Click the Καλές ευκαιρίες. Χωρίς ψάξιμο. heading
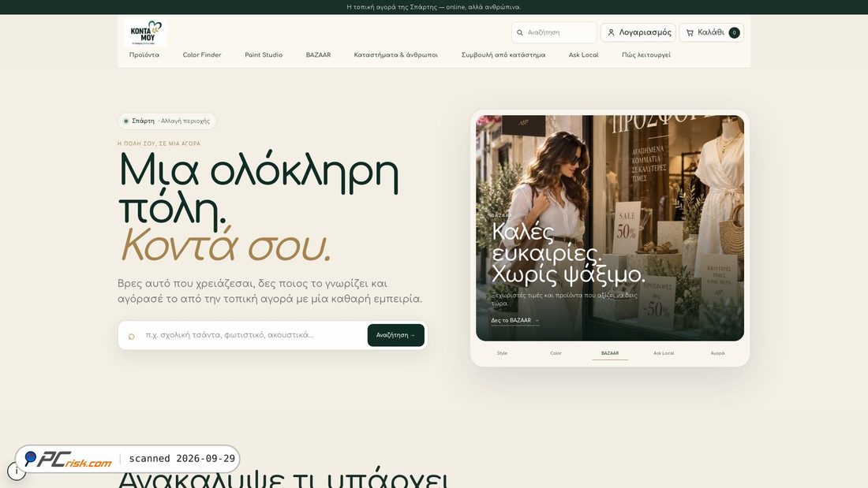 tap(568, 253)
